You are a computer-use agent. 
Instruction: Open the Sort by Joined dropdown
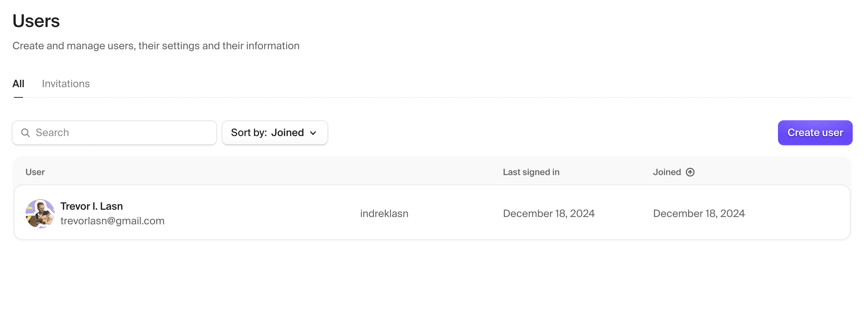click(x=274, y=133)
